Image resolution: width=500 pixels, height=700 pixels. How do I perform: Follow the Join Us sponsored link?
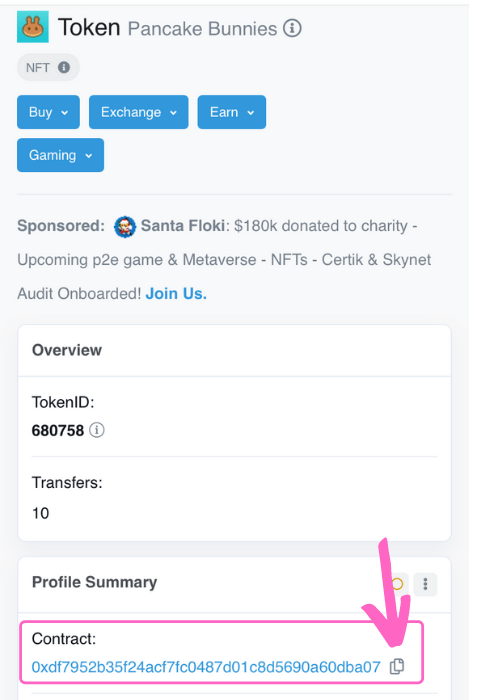pos(176,294)
